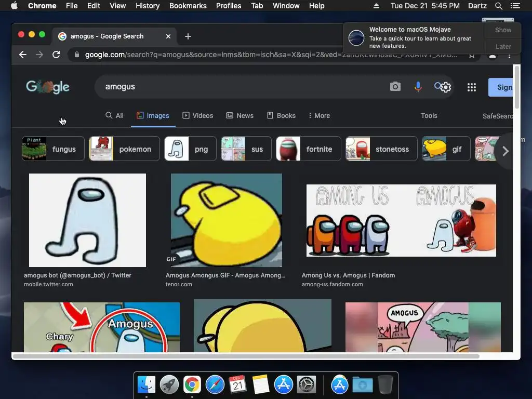Filter results by sus chip
The image size is (532, 399).
246,149
